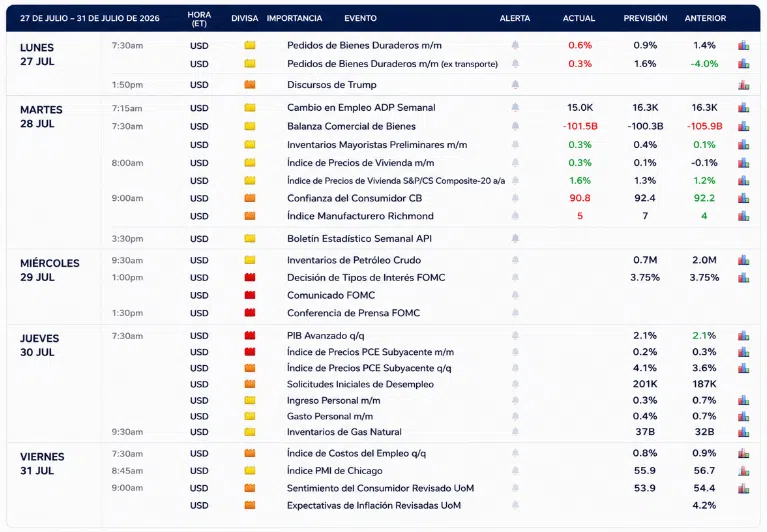Click the HORA (ET) column header

199,19
